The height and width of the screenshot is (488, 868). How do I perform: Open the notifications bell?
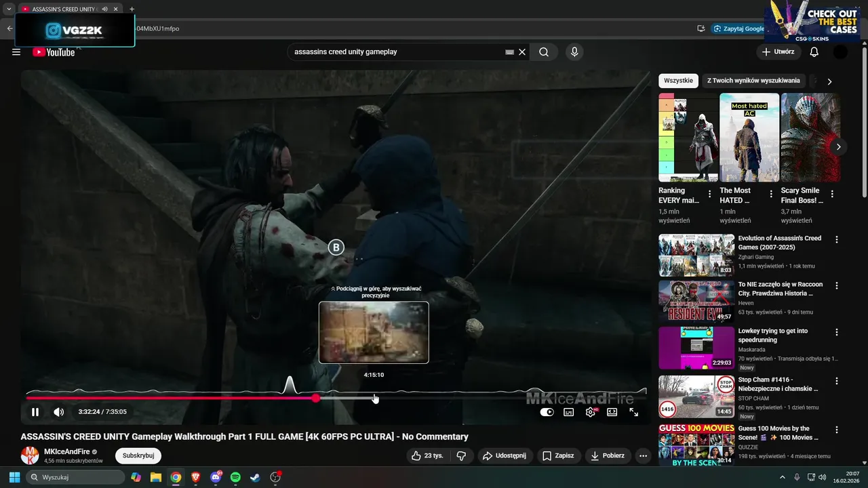coord(814,52)
